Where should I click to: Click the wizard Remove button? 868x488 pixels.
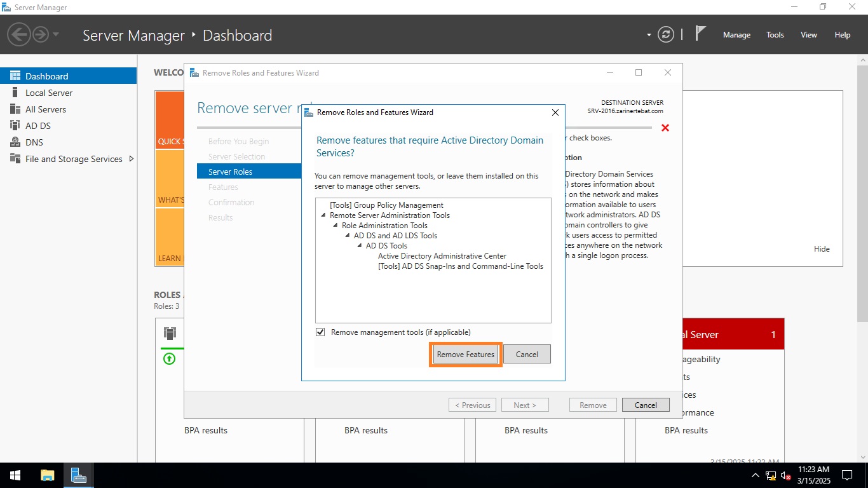[593, 405]
